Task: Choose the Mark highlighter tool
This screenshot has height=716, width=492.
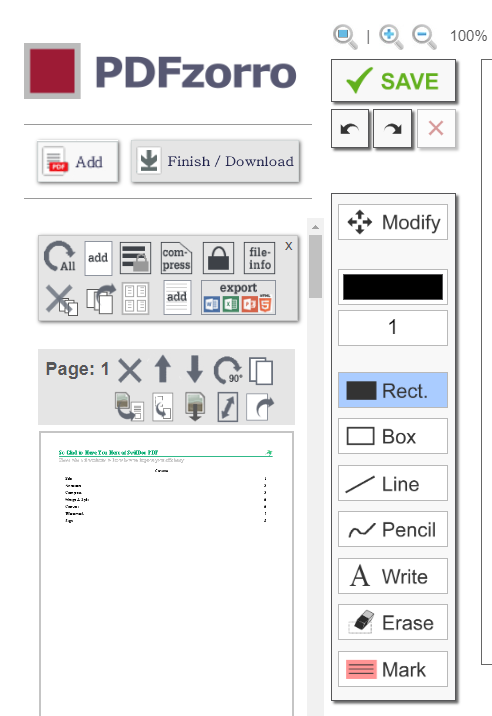Action: coord(393,669)
